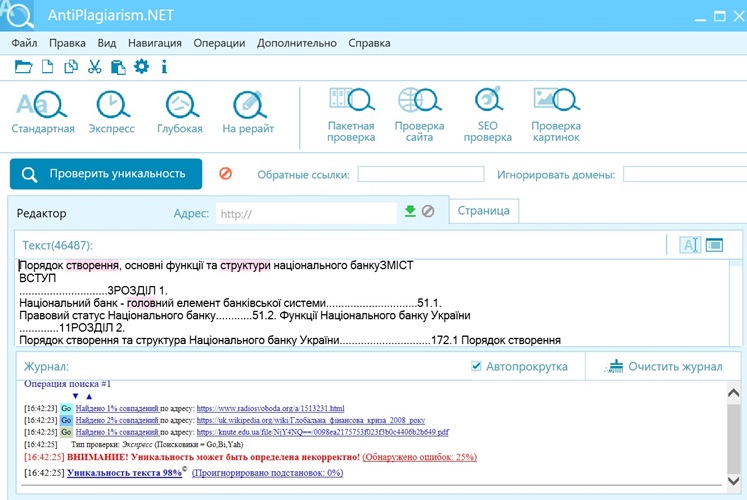Copy text using the copy icon

(71, 66)
